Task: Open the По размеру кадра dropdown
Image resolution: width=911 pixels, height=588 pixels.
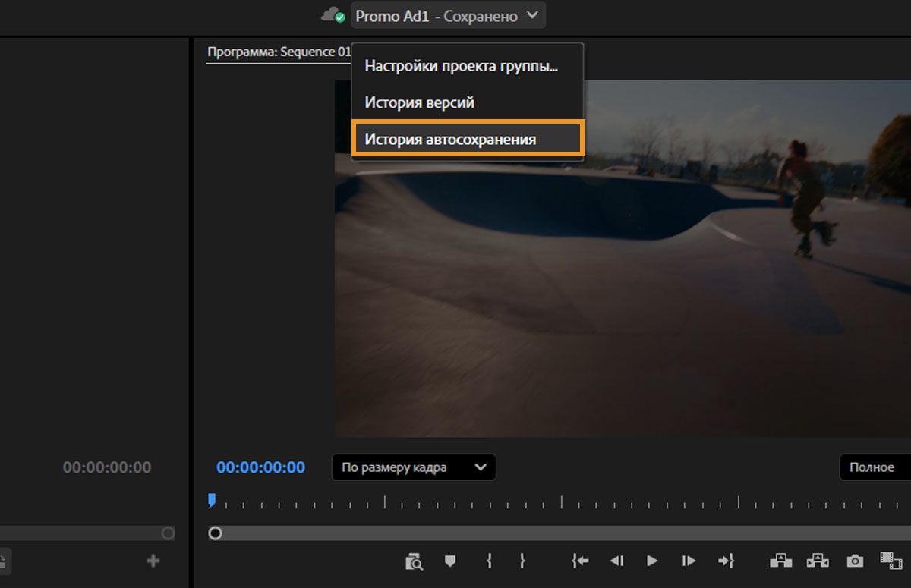Action: pos(413,467)
